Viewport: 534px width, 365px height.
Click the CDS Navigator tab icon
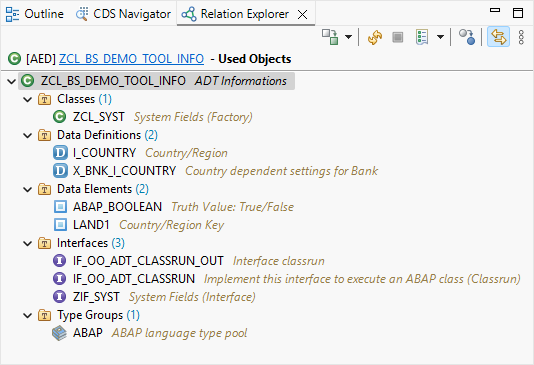coord(82,14)
